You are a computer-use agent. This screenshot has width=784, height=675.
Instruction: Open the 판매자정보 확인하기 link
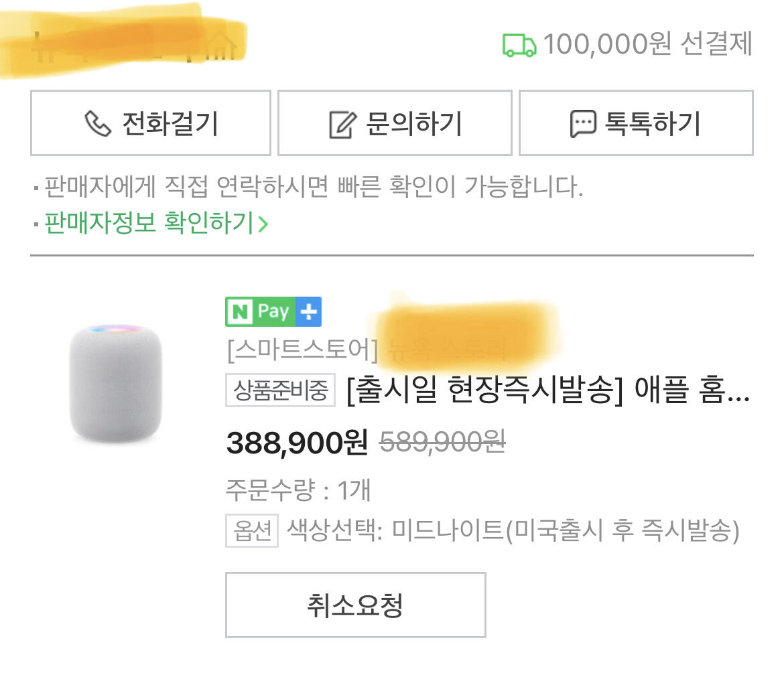tap(149, 223)
